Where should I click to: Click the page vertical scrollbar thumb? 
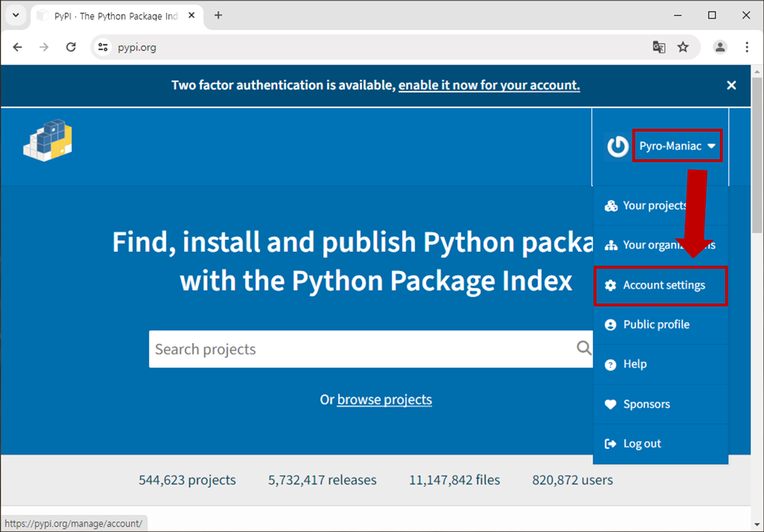pos(757,155)
